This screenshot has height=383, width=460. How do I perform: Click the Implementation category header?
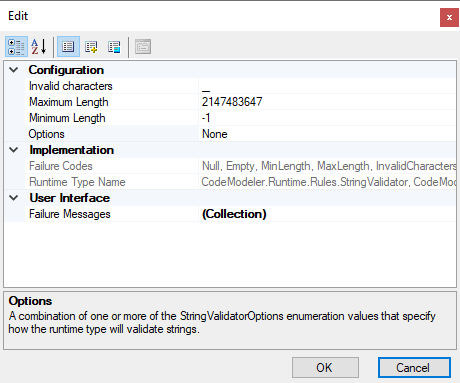71,150
